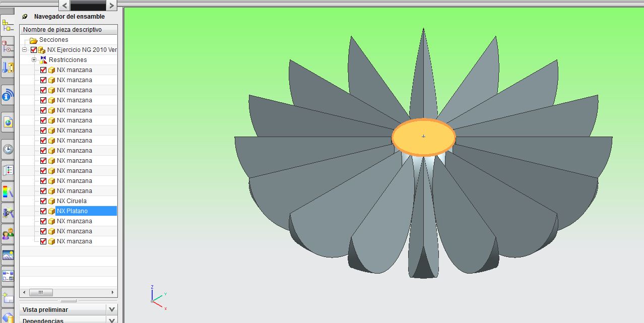Image resolution: width=644 pixels, height=323 pixels.
Task: Click the blue HD3D tools icon
Action: click(8, 95)
